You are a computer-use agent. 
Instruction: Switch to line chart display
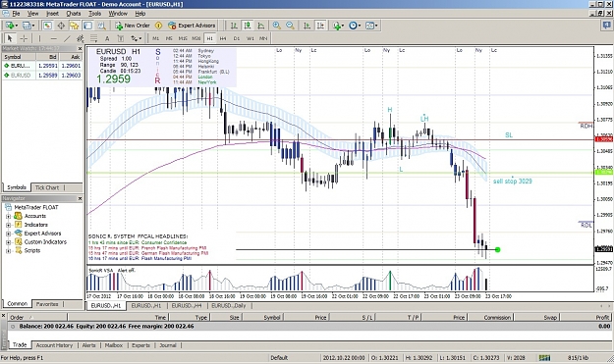coord(260,26)
